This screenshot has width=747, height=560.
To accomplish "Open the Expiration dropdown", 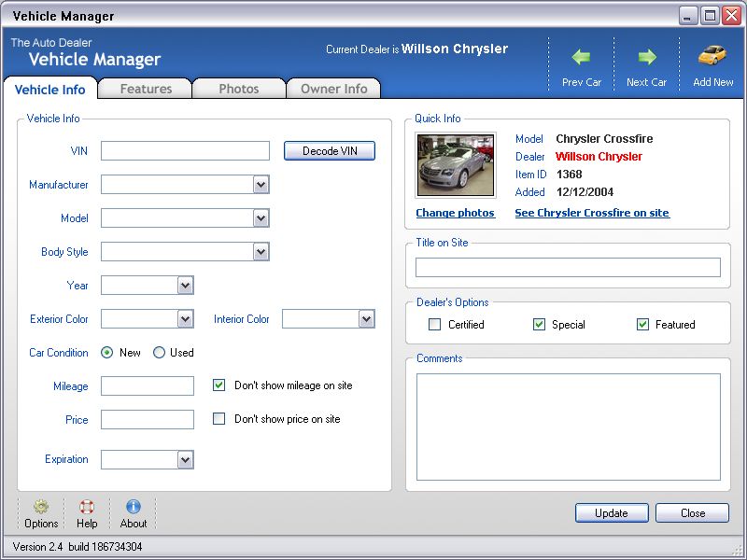I will [x=185, y=460].
